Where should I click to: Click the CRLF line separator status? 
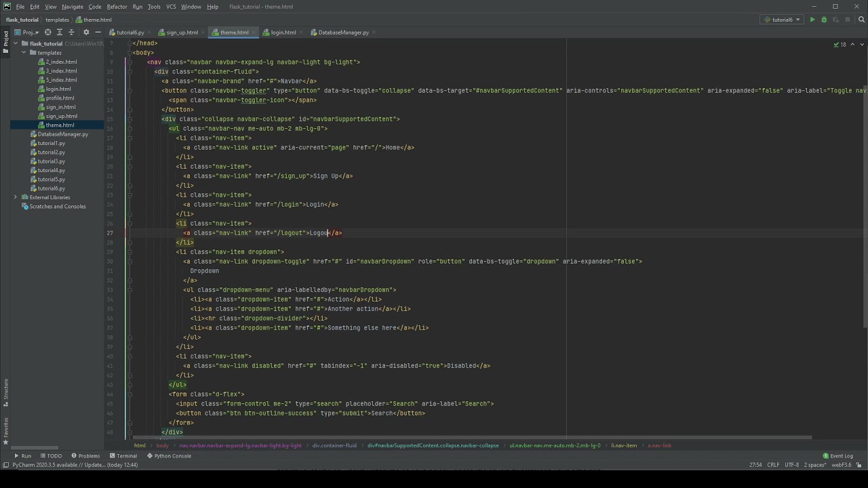click(x=774, y=465)
